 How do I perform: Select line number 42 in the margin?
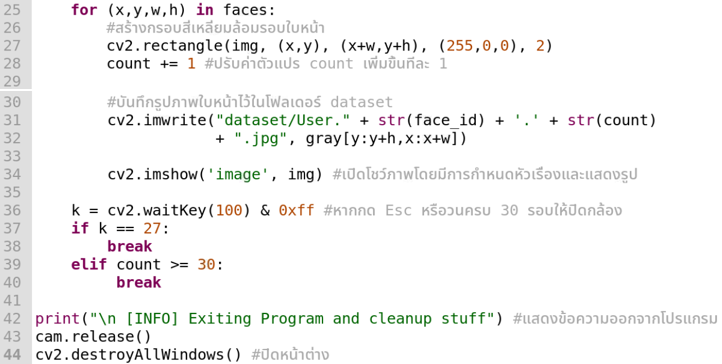[x=12, y=318]
